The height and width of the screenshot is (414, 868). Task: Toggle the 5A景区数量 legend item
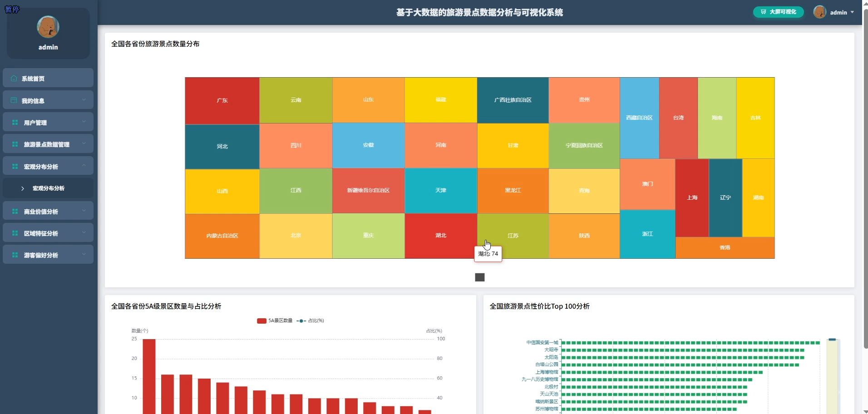click(x=275, y=320)
